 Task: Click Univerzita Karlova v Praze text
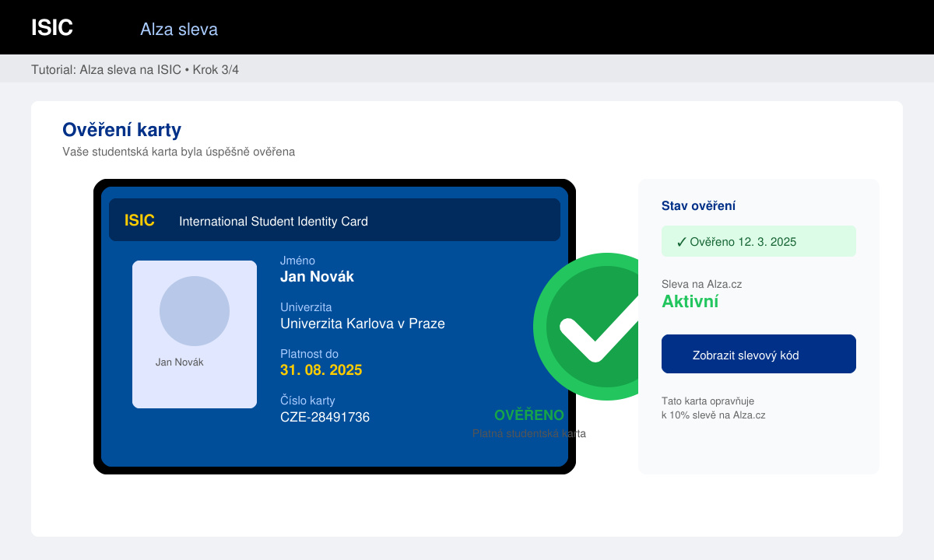click(x=363, y=324)
